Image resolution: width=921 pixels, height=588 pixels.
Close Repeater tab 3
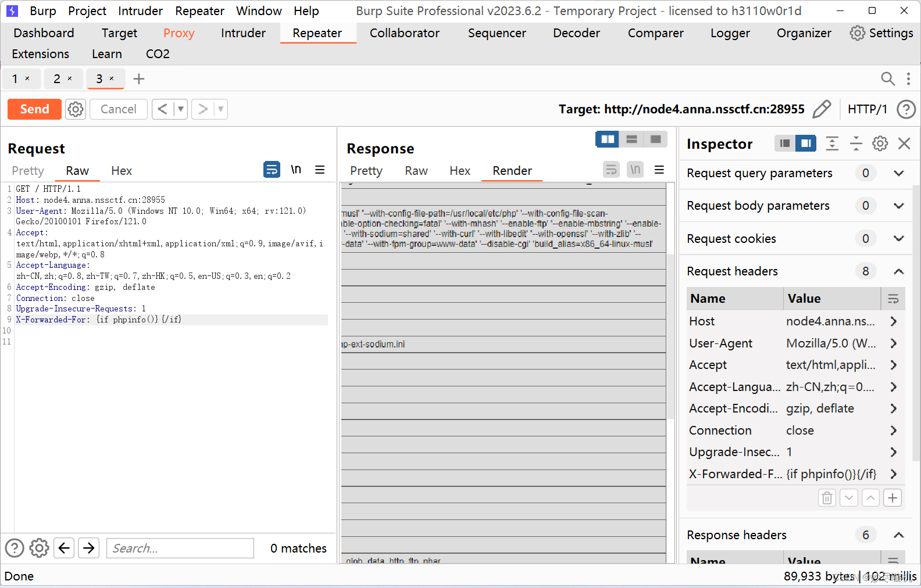coord(112,78)
